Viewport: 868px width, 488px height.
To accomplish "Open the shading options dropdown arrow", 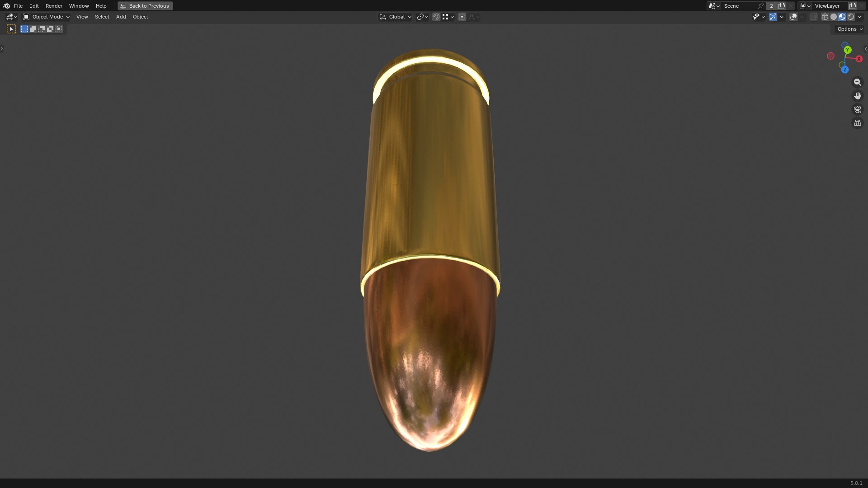I will point(859,17).
